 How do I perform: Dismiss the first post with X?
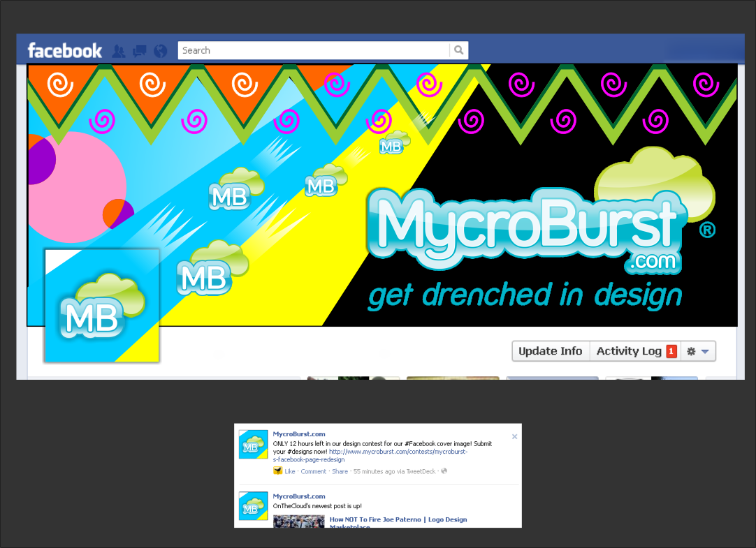514,436
